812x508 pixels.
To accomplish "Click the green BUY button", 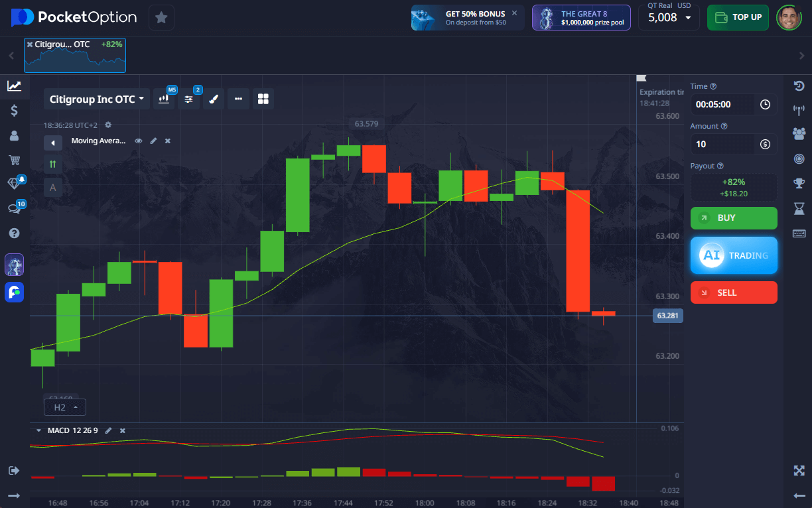I will (733, 218).
